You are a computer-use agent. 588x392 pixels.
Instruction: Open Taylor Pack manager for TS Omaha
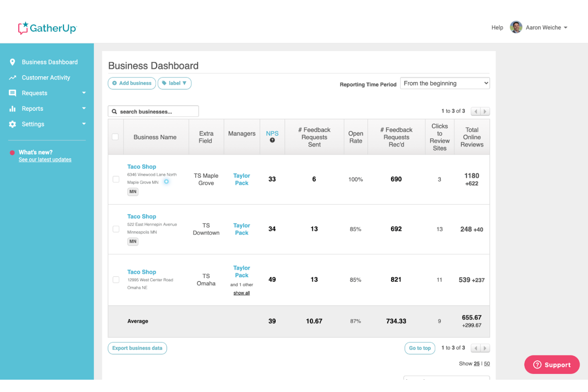point(242,272)
